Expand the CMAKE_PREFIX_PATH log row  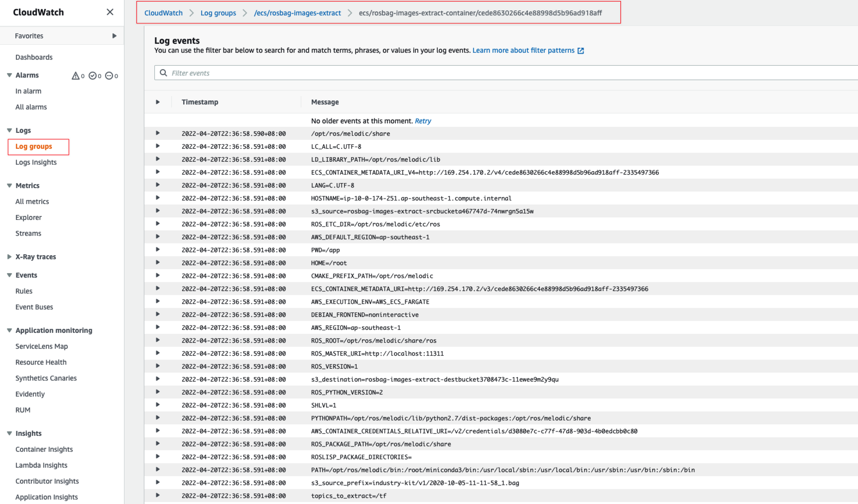pos(158,275)
